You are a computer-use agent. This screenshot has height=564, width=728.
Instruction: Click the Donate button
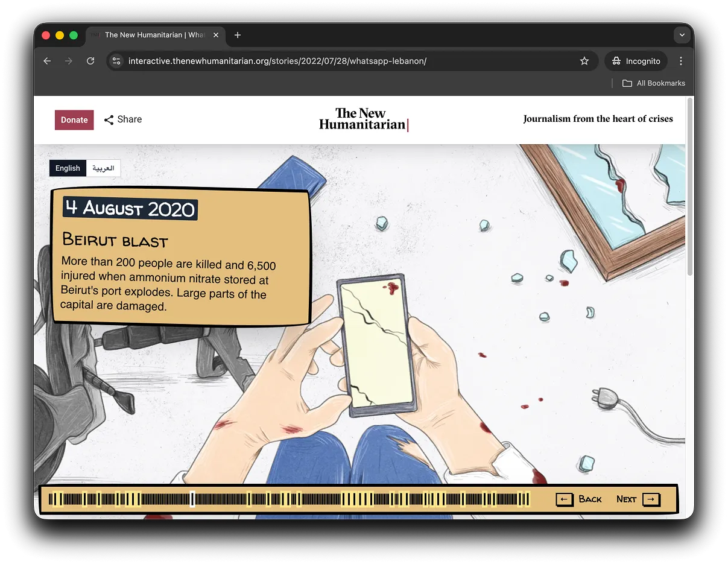74,120
